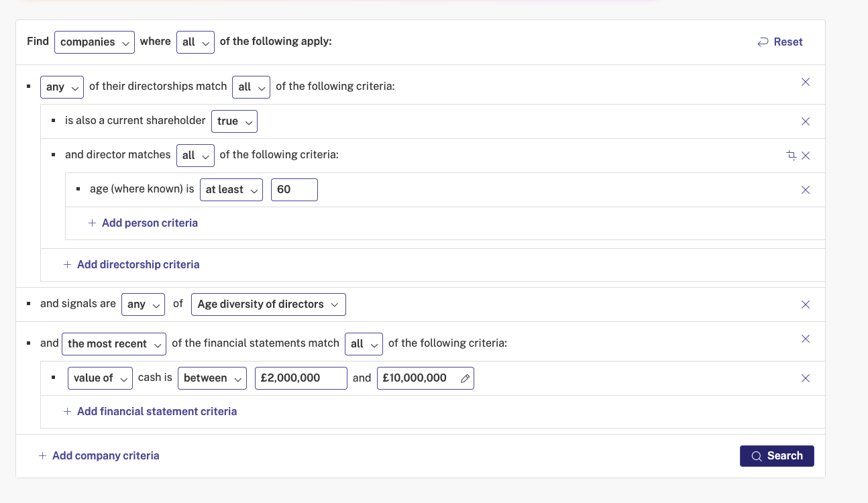Open the 'companies' entity dropdown
Screen dimensions: 868x503
(x=95, y=42)
